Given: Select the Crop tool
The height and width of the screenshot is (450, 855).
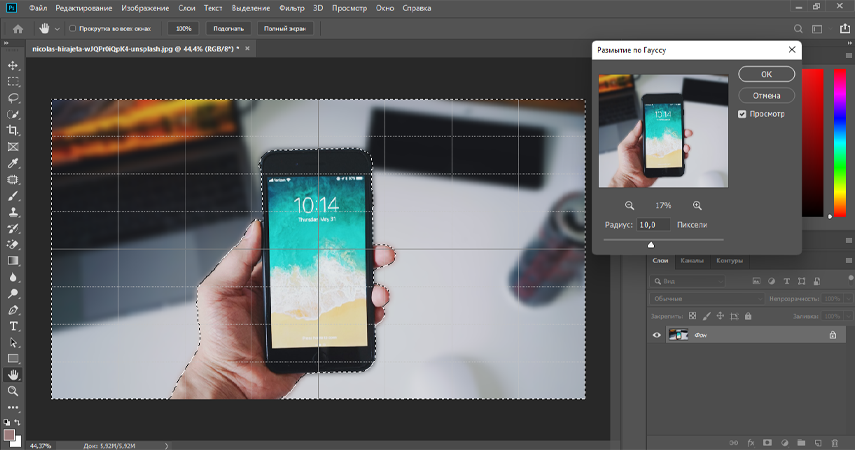Looking at the screenshot, I should tap(13, 130).
